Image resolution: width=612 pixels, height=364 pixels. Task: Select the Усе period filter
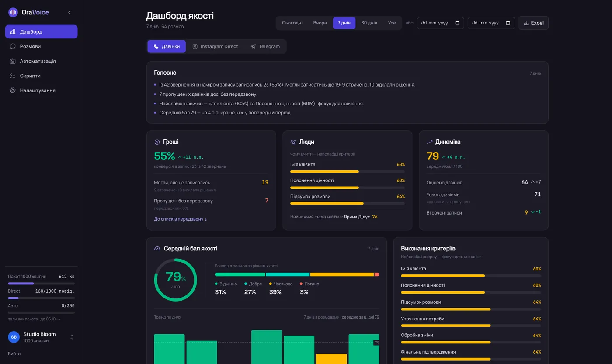pyautogui.click(x=392, y=23)
